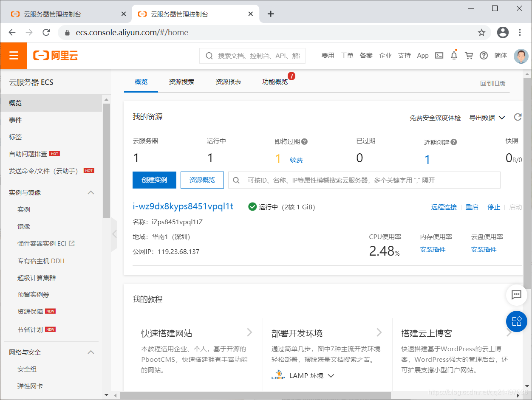Click the search magnifier in header search box
The image size is (532, 400).
[209, 56]
